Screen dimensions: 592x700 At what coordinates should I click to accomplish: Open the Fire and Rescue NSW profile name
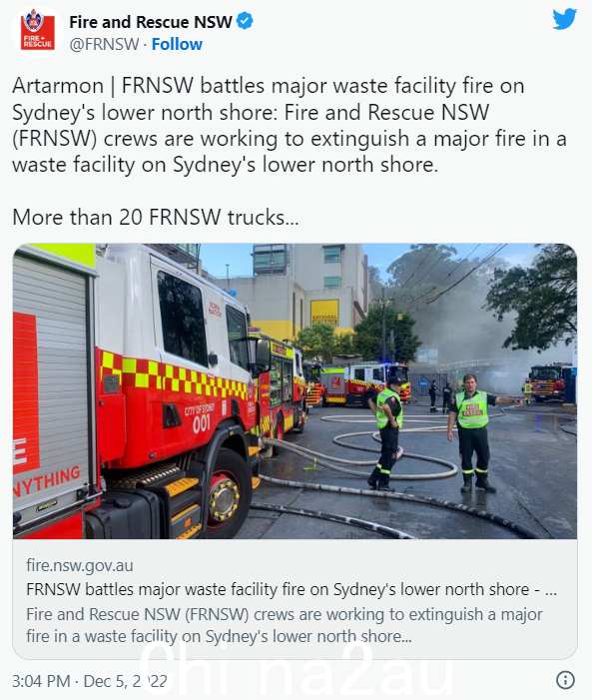coord(151,21)
